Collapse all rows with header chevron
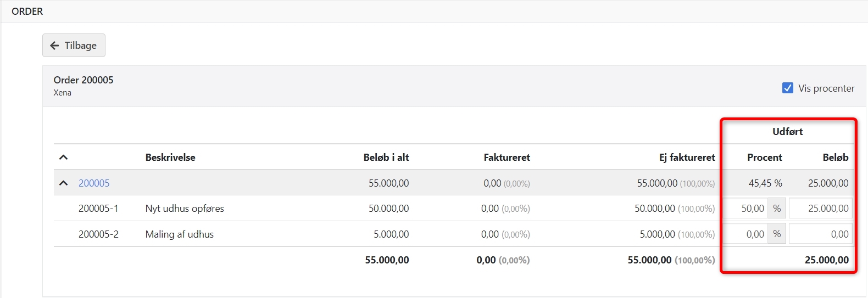Screen dimensions: 868x298 [64, 158]
